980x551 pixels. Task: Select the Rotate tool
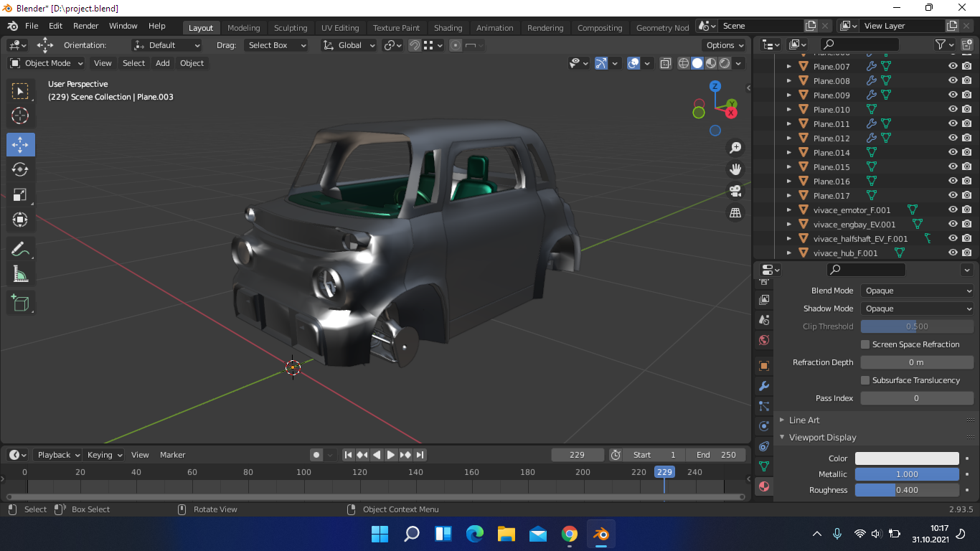20,169
